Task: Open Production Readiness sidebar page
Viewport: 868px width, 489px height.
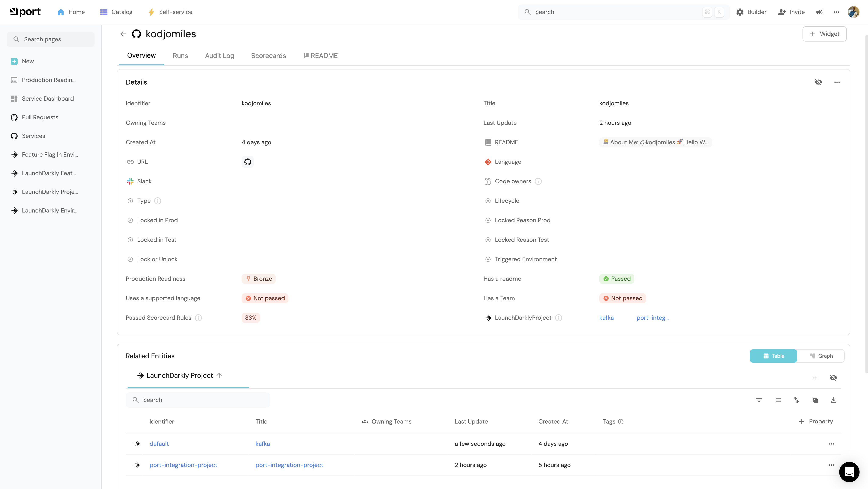Action: tap(43, 80)
